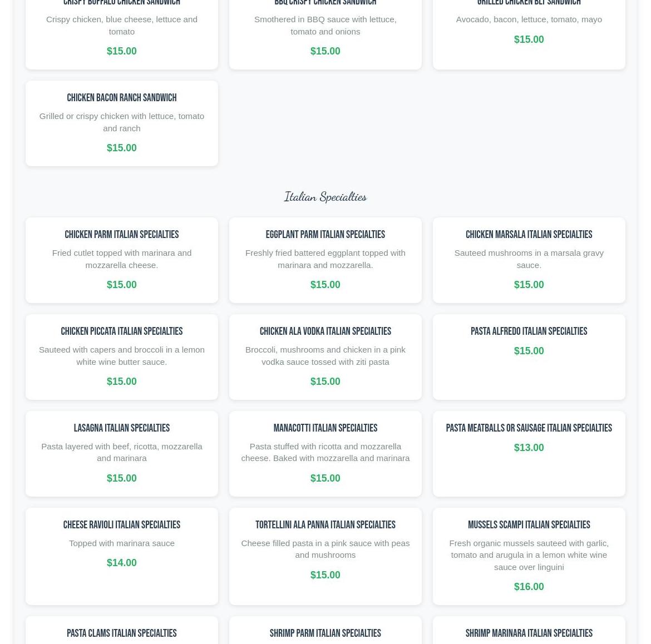Click the Chicken Bacon Ranch Sandwich title
The height and width of the screenshot is (644, 651).
121,98
